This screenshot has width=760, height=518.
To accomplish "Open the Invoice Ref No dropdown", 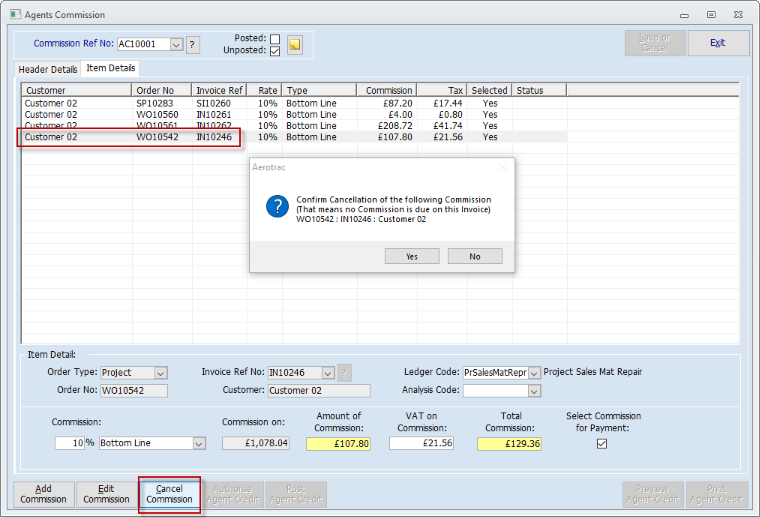I will click(x=328, y=373).
